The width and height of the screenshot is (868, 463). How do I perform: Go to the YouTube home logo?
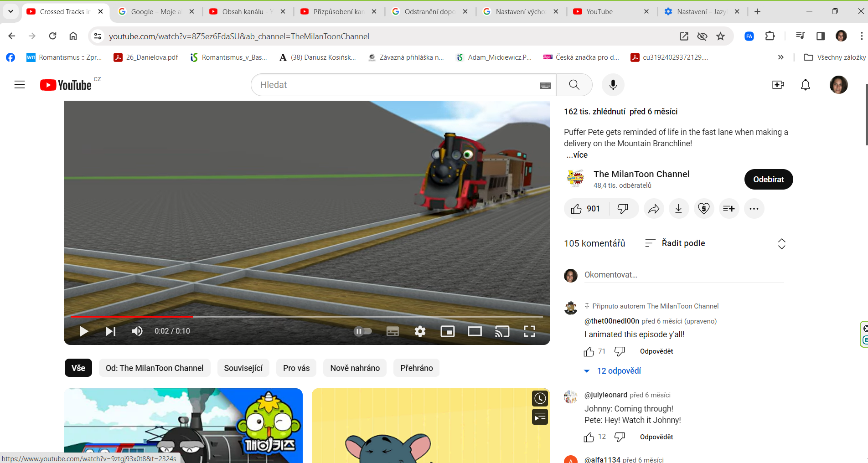(66, 85)
